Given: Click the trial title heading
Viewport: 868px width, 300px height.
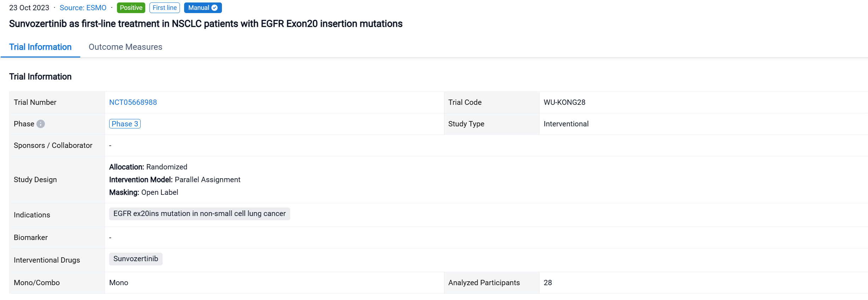Looking at the screenshot, I should point(206,24).
